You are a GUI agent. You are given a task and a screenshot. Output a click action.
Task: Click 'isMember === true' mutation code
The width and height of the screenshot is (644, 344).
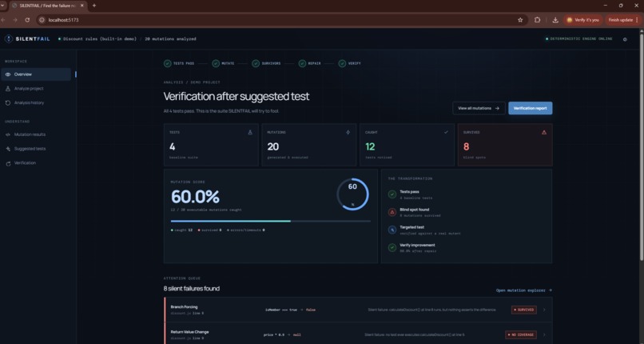pos(281,310)
